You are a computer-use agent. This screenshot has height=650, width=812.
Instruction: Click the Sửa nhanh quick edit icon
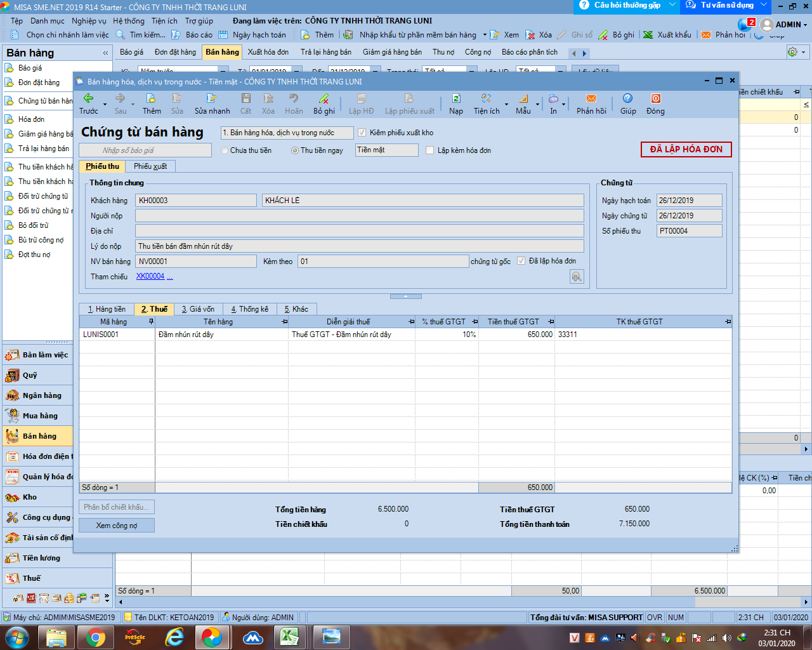[x=212, y=99]
